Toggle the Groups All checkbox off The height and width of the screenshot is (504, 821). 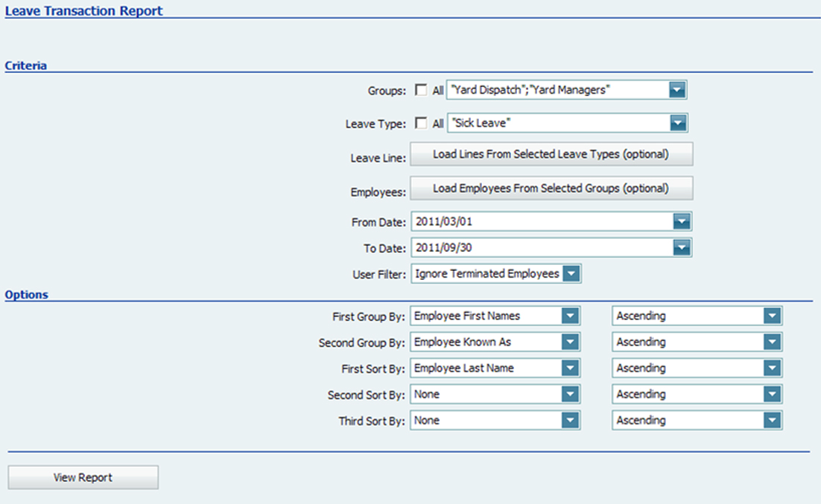[422, 89]
